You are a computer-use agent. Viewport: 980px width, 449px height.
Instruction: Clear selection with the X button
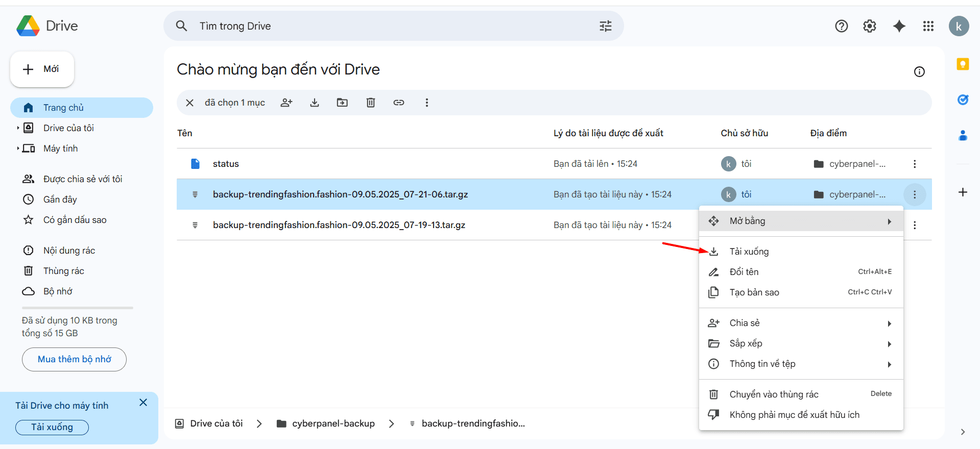tap(189, 103)
